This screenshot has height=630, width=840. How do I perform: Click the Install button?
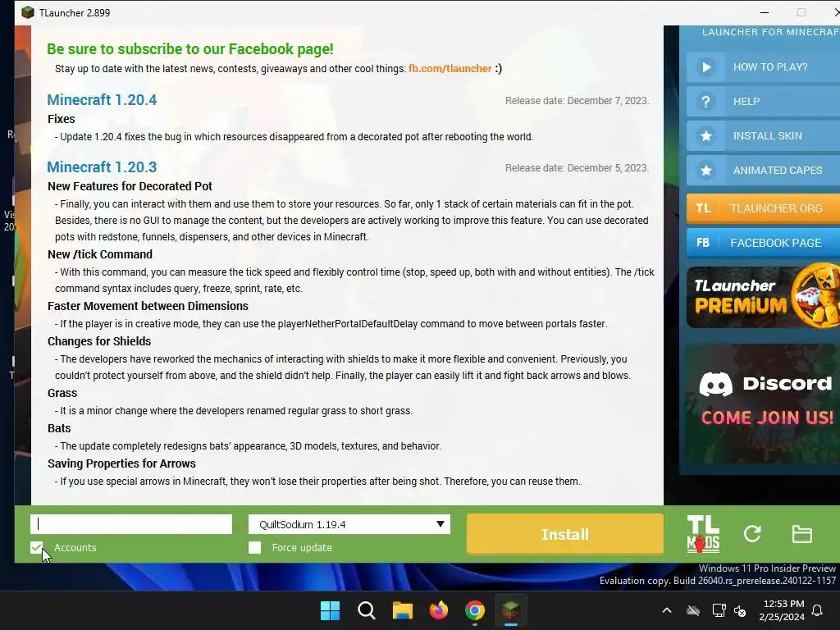pyautogui.click(x=565, y=534)
